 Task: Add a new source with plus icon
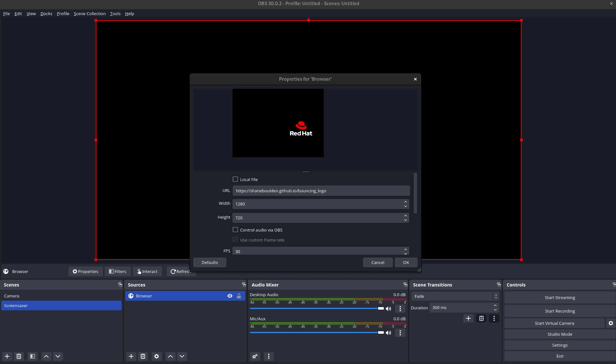click(131, 356)
